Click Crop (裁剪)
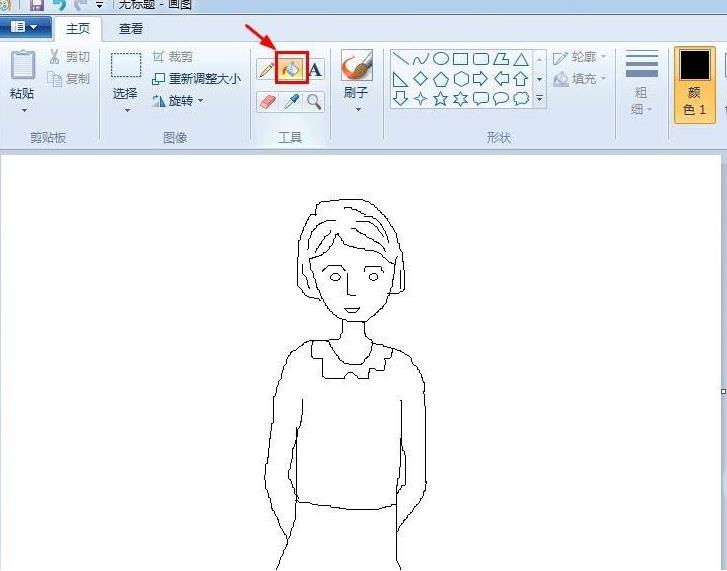This screenshot has height=571, width=727. (x=173, y=57)
